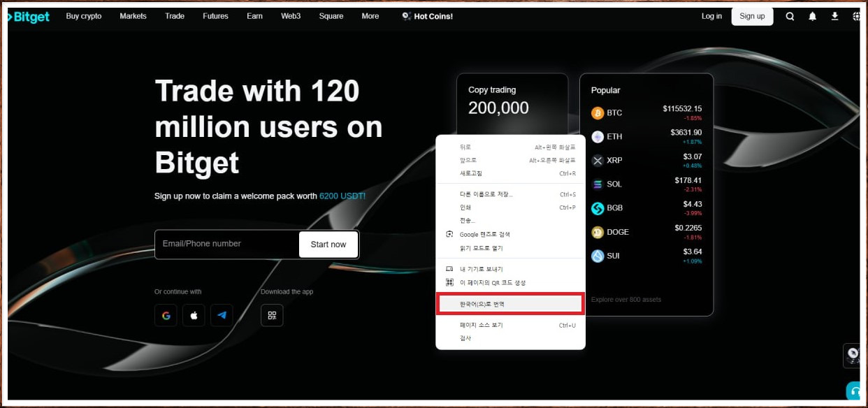Click the Log in link
The image size is (868, 408).
click(x=711, y=16)
